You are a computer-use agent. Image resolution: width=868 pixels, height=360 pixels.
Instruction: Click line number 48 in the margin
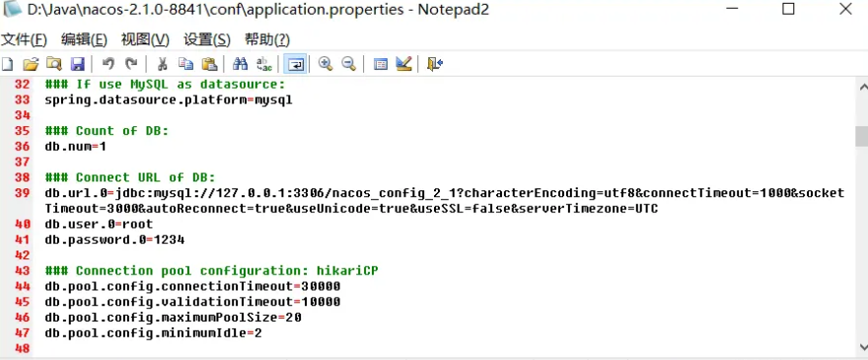coord(22,348)
